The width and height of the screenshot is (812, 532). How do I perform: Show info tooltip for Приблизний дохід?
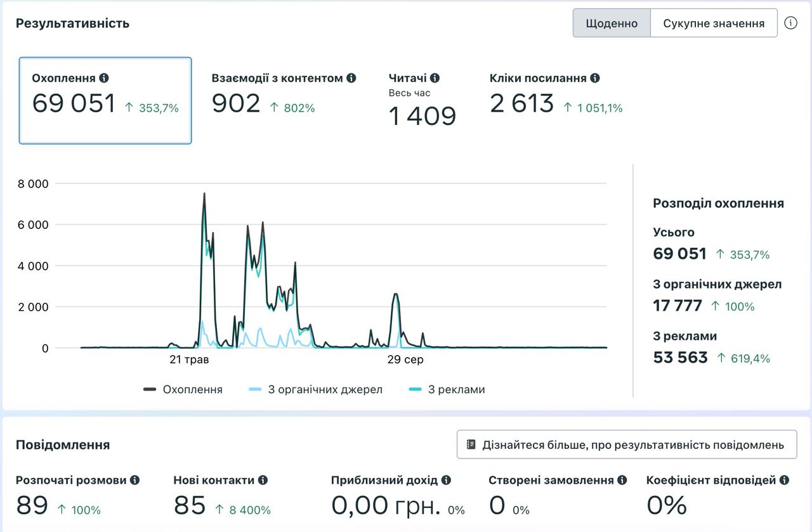(446, 480)
